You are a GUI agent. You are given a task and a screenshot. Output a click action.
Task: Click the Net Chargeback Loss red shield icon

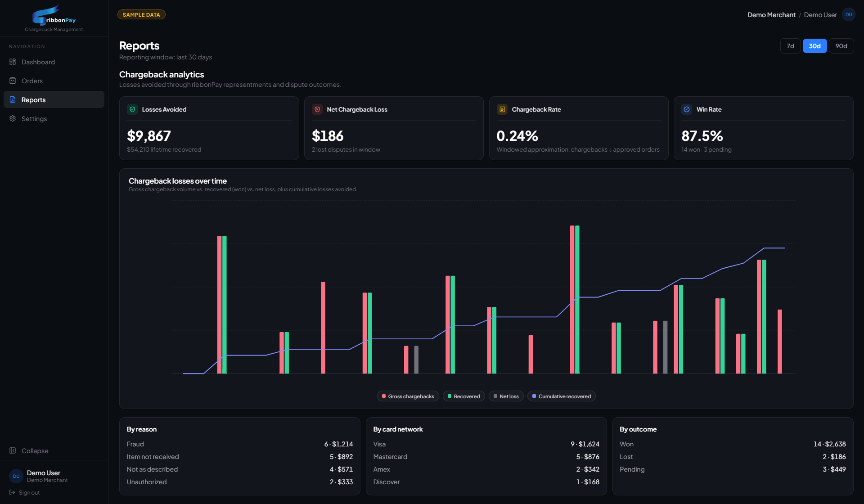click(317, 109)
